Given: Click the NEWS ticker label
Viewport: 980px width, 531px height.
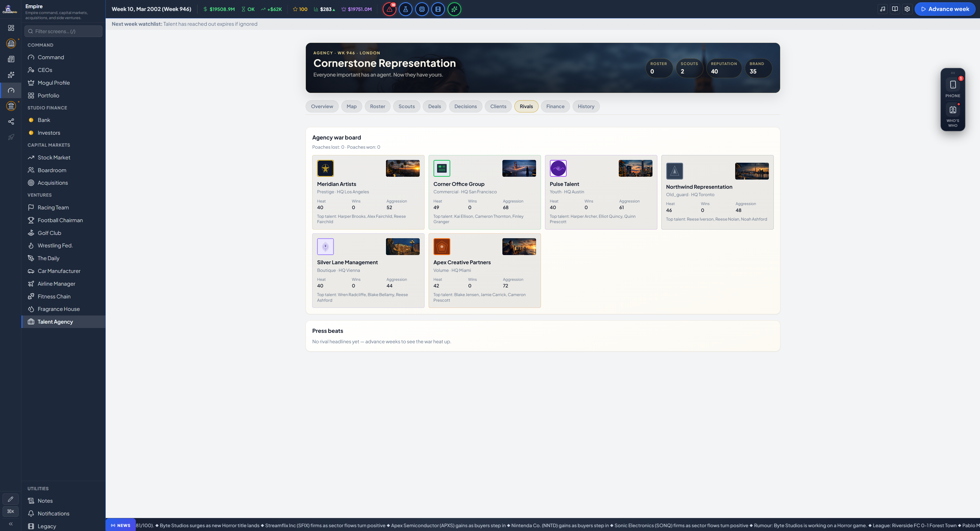Looking at the screenshot, I should pos(120,525).
